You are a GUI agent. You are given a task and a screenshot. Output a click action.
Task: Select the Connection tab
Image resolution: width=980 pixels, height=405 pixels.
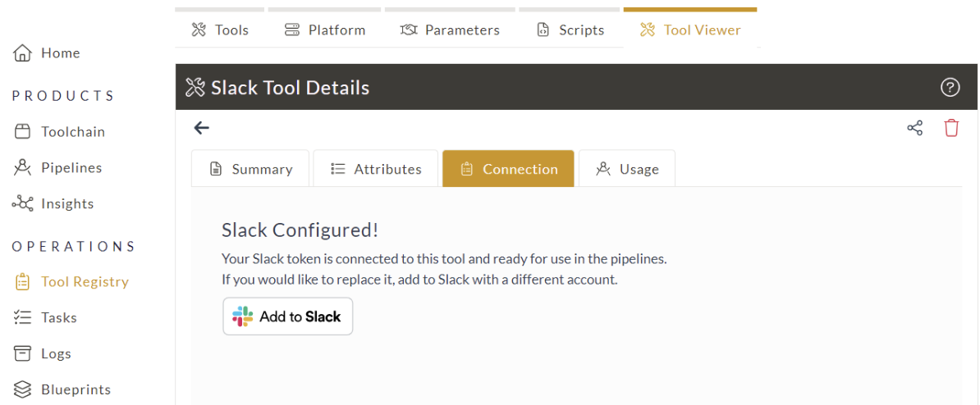pos(508,169)
